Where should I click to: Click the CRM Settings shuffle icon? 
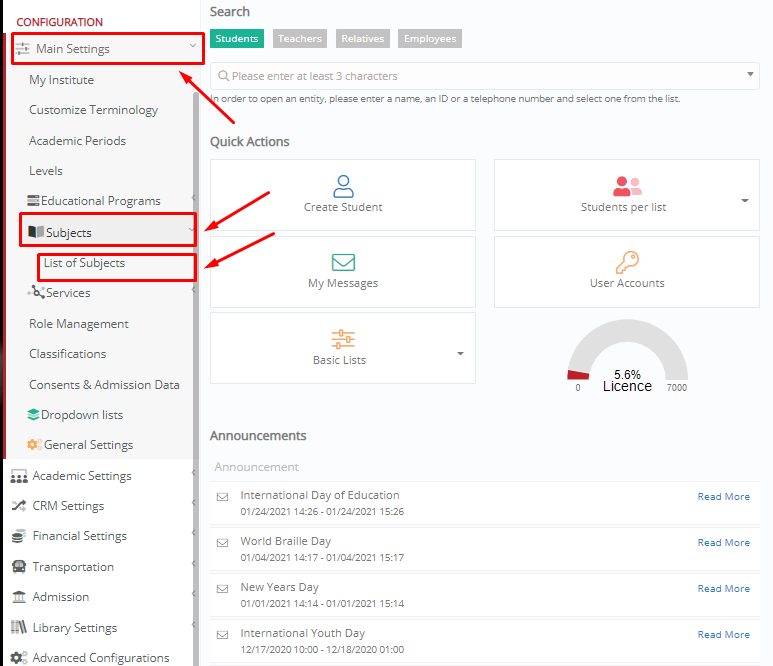pos(19,506)
